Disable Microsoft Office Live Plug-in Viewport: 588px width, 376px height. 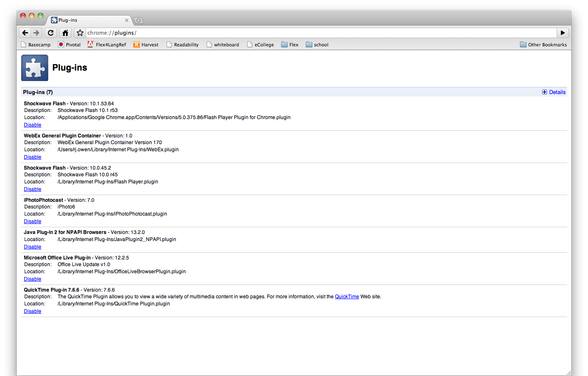[x=33, y=279]
